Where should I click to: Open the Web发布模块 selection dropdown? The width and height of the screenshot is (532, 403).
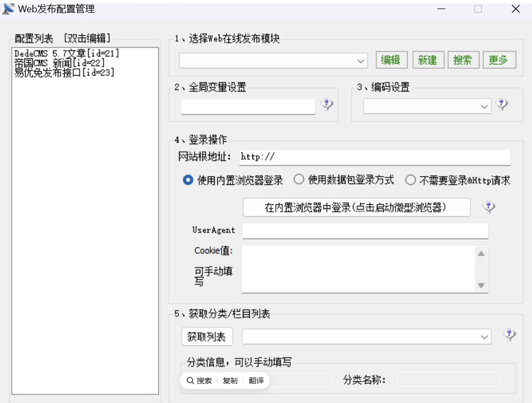[361, 60]
